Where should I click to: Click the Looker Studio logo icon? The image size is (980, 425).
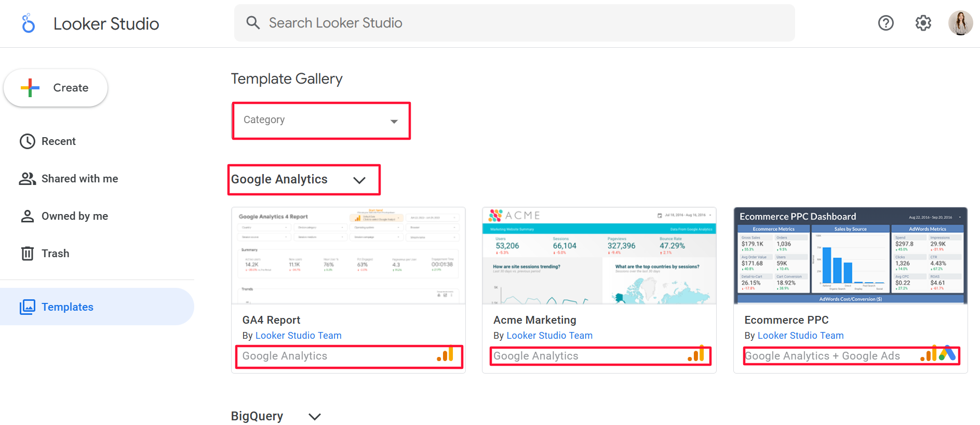[29, 23]
